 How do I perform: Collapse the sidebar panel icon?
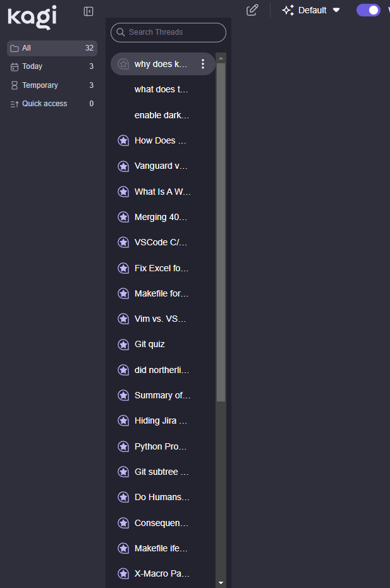(x=88, y=11)
